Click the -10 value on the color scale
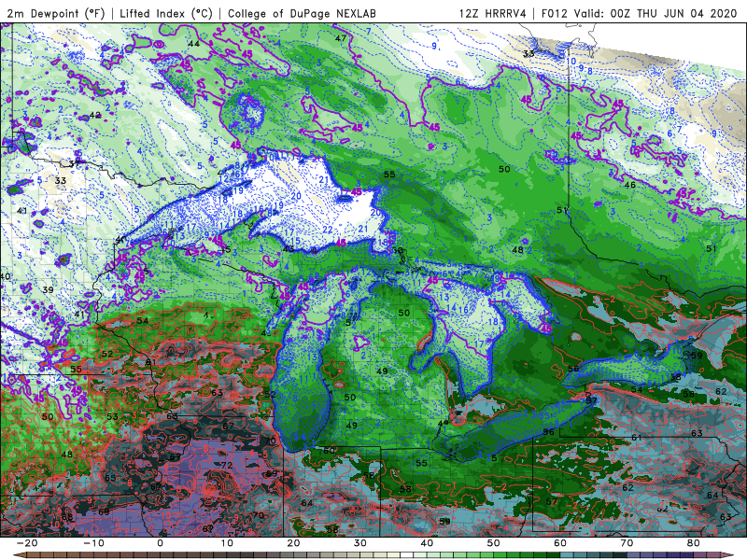Screen dimensions: 747x560 coord(93,543)
